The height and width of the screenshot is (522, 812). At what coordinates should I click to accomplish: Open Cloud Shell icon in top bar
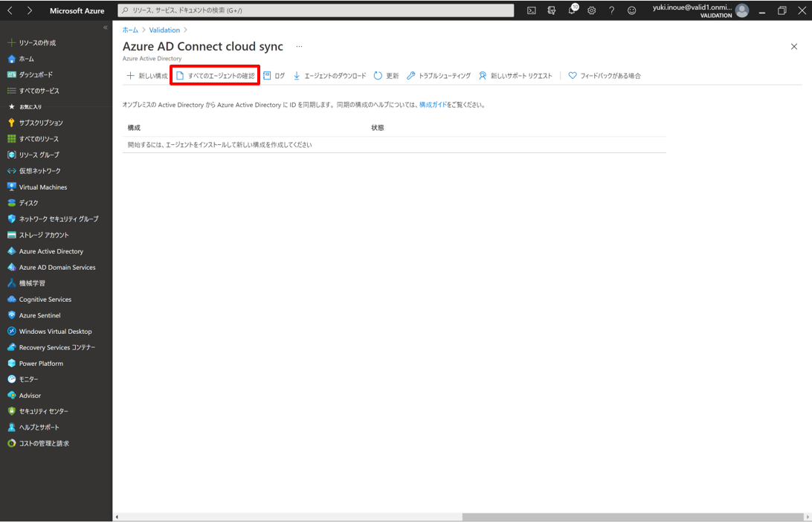532,10
